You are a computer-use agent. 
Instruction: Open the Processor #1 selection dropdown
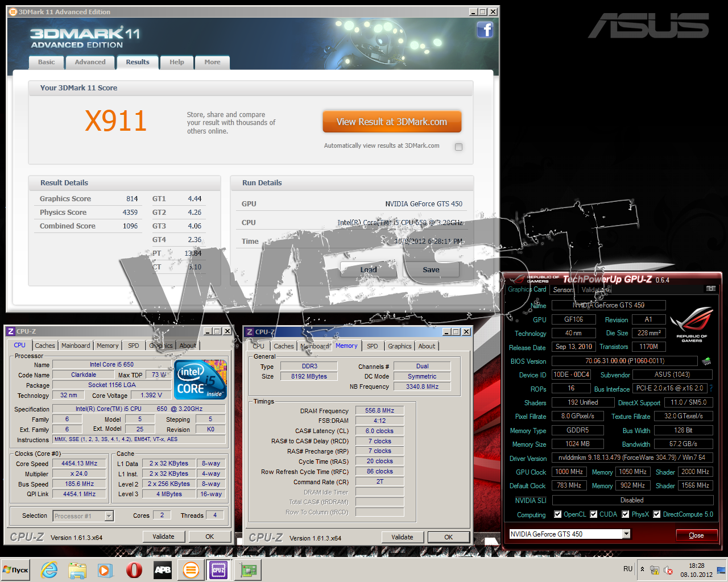[x=109, y=516]
